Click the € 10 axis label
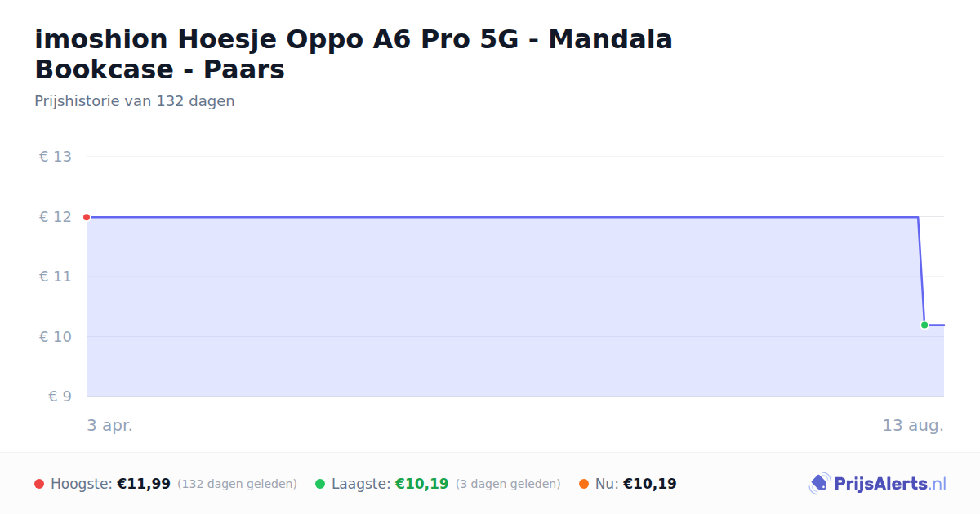Viewport: 980px width, 514px height. click(56, 337)
